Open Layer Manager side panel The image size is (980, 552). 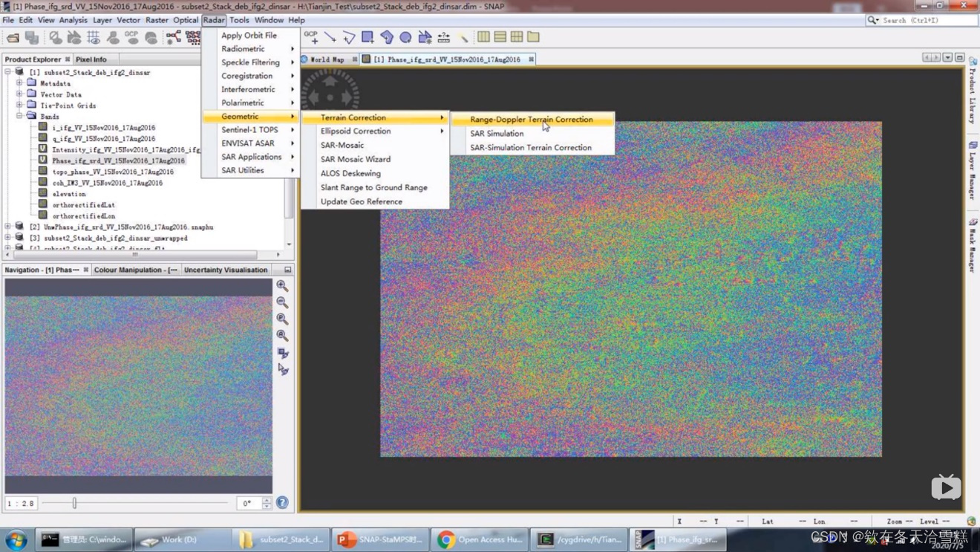973,171
